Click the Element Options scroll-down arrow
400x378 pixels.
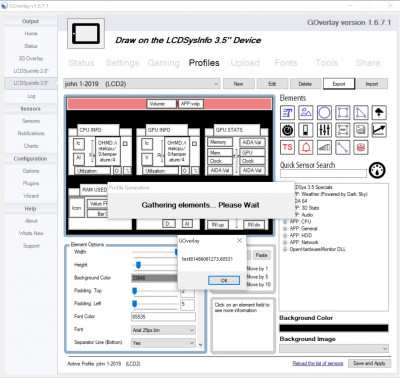(200, 345)
